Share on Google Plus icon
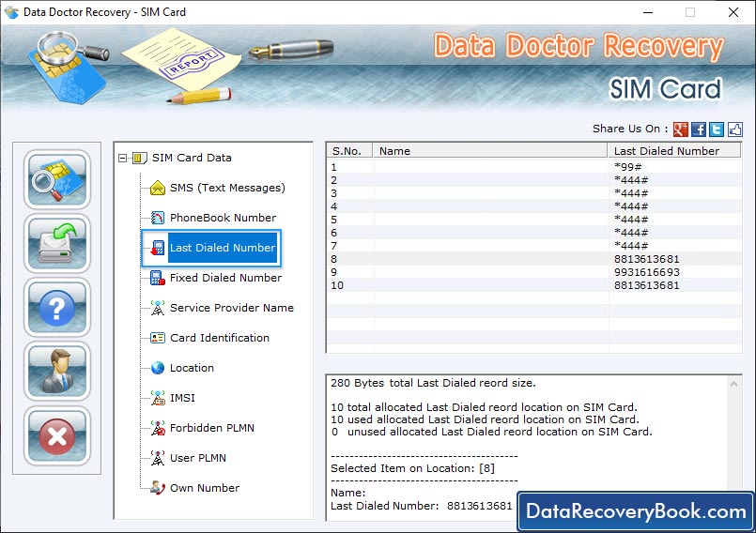756x533 pixels. coord(680,129)
